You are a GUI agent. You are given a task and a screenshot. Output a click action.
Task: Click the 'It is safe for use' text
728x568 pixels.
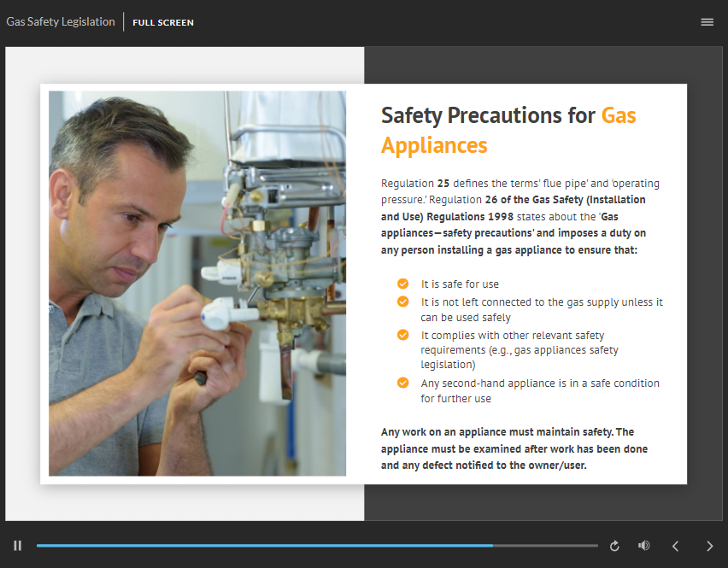(x=460, y=284)
